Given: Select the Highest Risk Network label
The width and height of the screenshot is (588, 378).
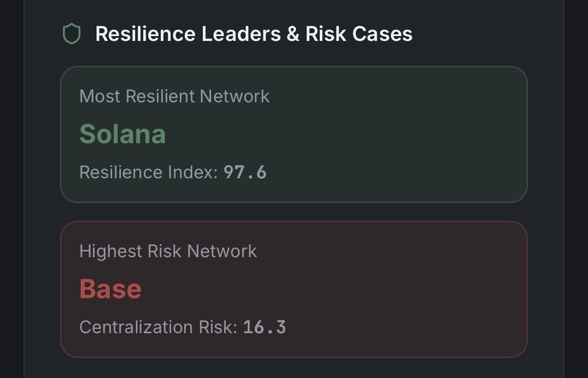Looking at the screenshot, I should pos(168,251).
